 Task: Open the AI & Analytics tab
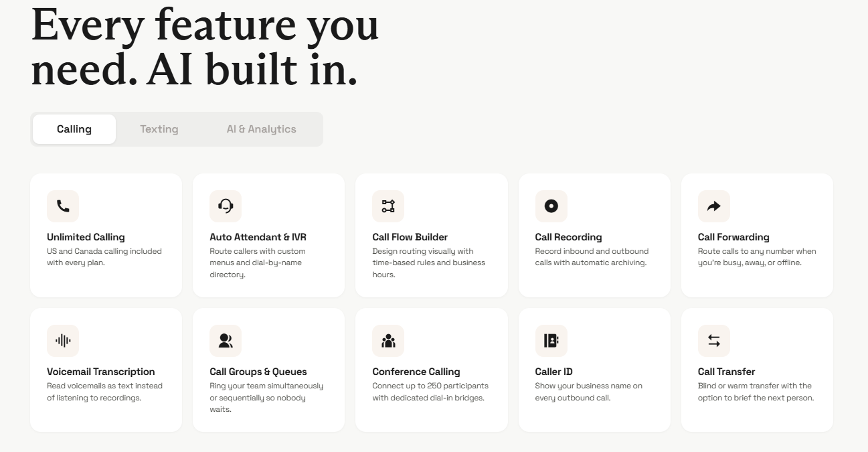point(262,129)
